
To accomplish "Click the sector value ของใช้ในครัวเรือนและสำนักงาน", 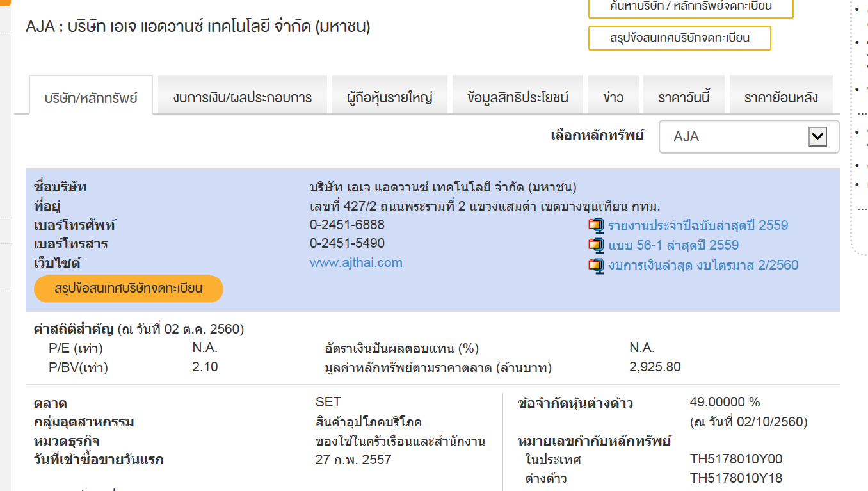I will pyautogui.click(x=401, y=441).
